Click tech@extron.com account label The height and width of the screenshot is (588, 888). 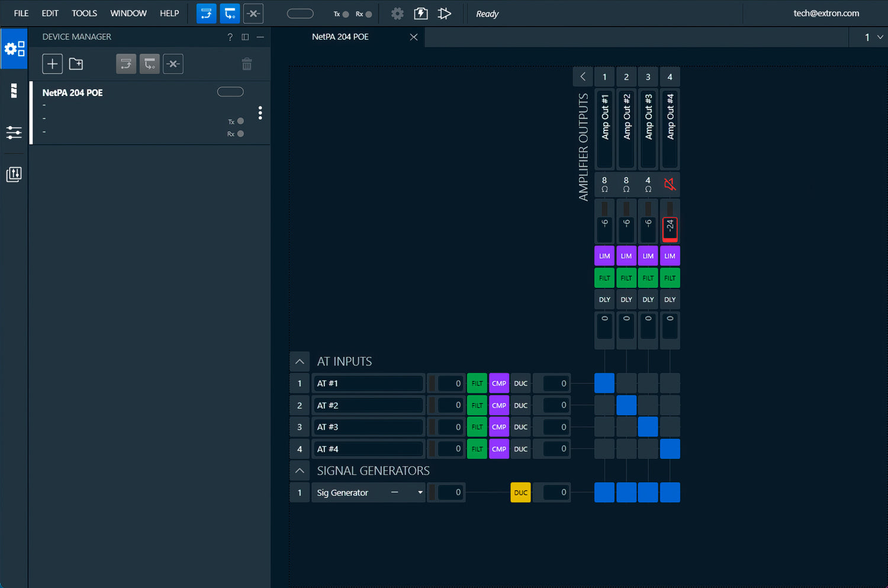click(x=826, y=13)
